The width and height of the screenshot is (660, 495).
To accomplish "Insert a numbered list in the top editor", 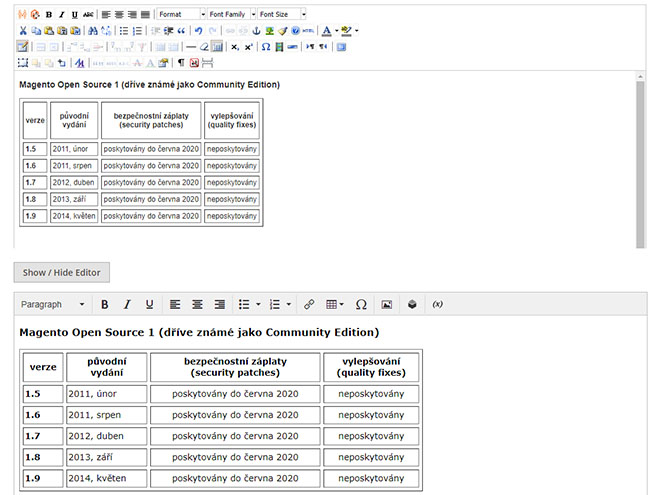I will (x=137, y=31).
